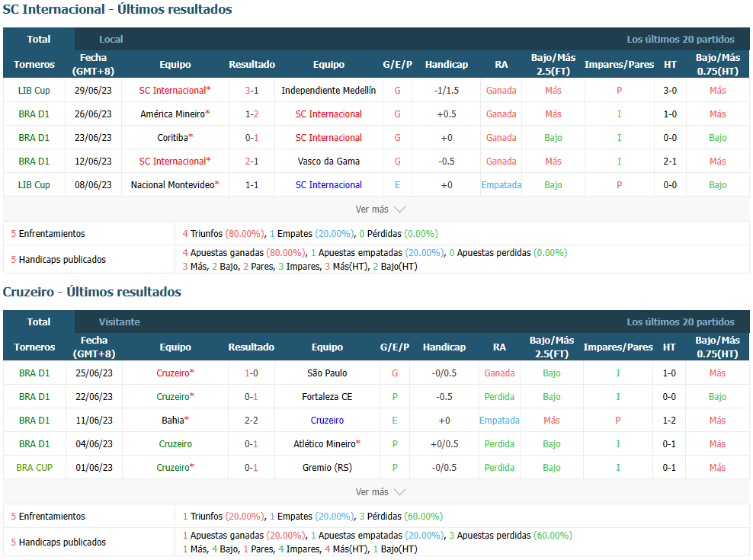This screenshot has width=753, height=560.
Task: Click the HT score 1-2 in Bahia row
Action: [669, 421]
